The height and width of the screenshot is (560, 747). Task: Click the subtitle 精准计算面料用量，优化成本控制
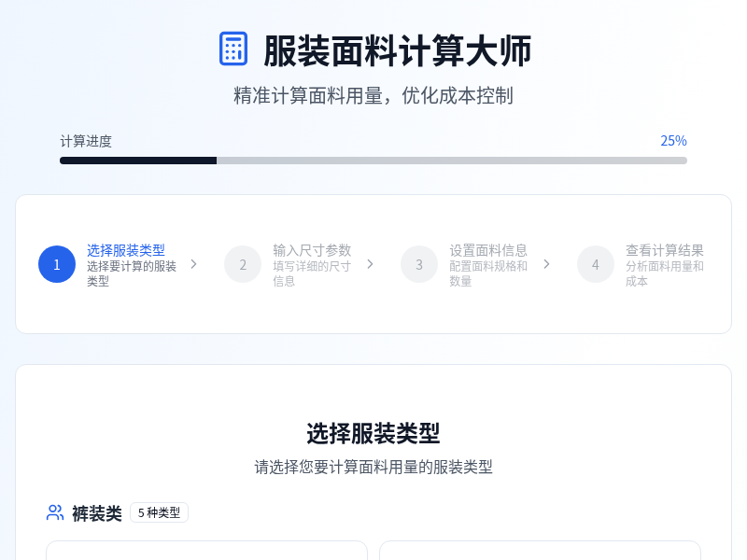[x=373, y=96]
